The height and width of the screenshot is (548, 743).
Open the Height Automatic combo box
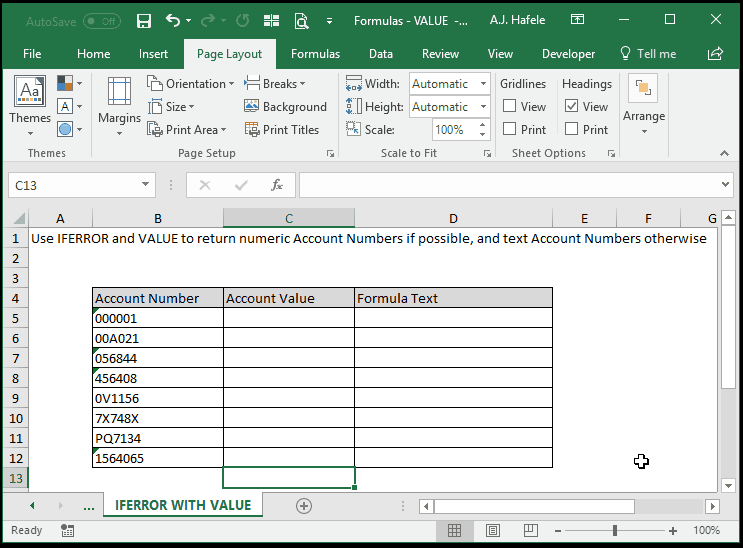click(x=449, y=107)
